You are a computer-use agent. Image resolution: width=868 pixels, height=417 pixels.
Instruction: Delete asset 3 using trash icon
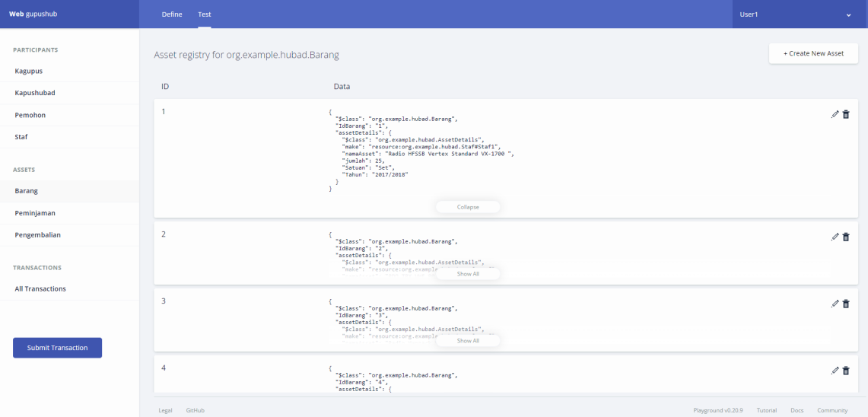pos(846,304)
